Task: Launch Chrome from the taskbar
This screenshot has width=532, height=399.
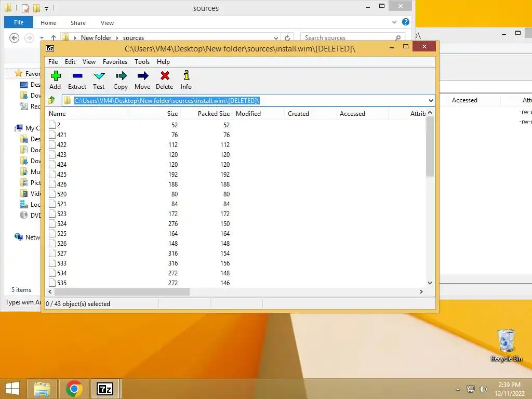Action: click(x=74, y=389)
